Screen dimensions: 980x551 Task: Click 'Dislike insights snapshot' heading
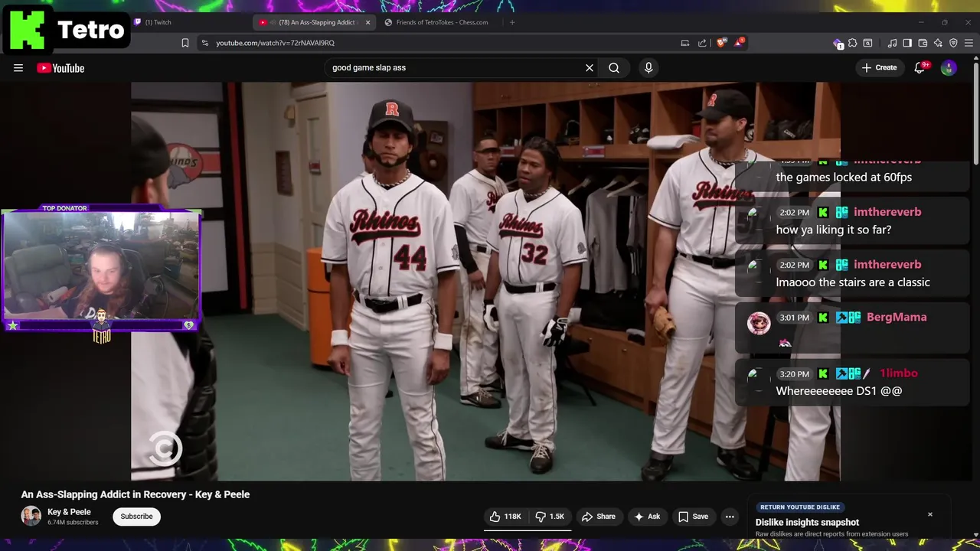click(807, 523)
